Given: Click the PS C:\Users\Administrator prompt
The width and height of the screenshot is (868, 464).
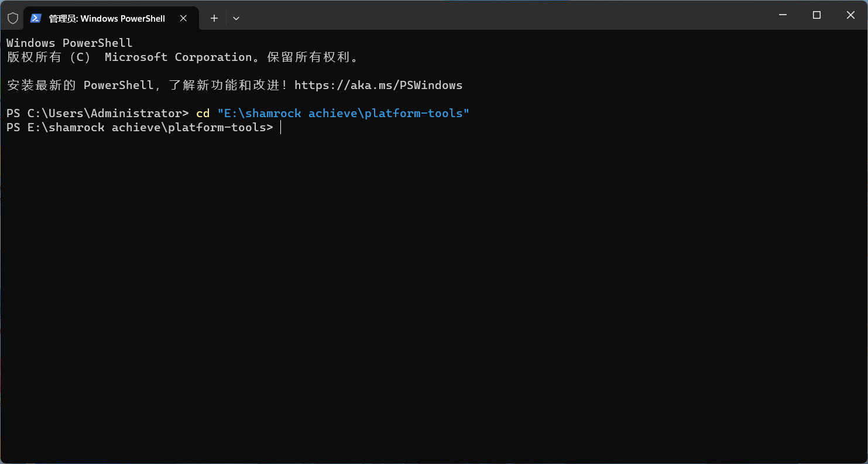Looking at the screenshot, I should click(97, 114).
